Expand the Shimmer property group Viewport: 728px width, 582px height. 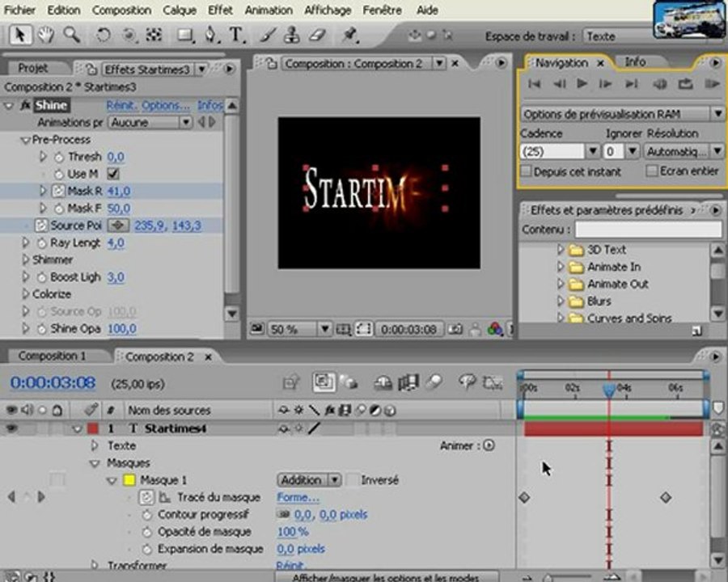[26, 259]
